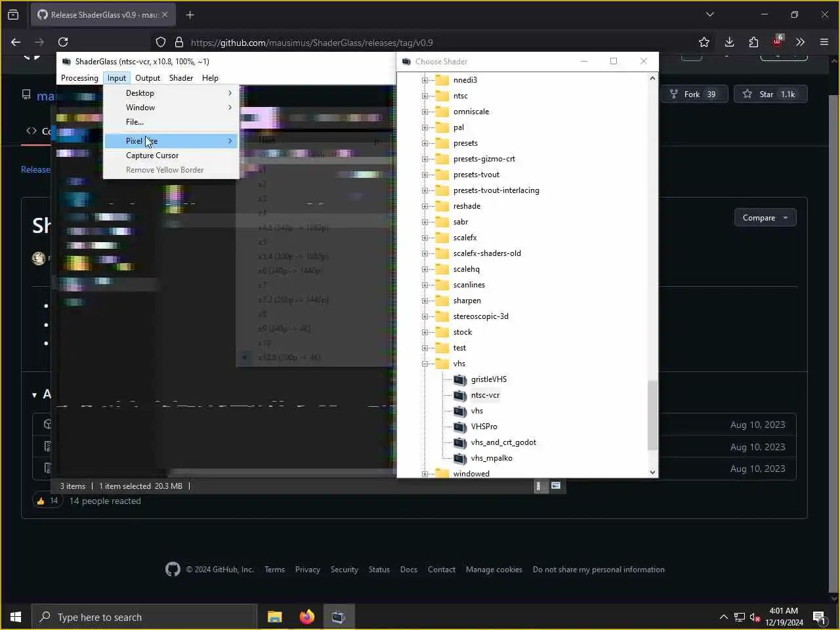The width and height of the screenshot is (840, 630).
Task: Select the scalefx-shaders-old folder row
Action: click(x=487, y=253)
